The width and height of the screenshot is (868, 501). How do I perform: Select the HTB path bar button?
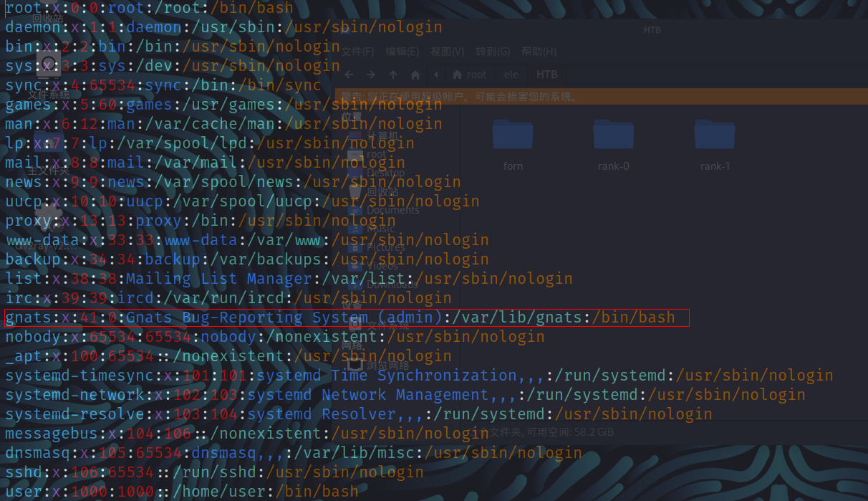pos(546,75)
